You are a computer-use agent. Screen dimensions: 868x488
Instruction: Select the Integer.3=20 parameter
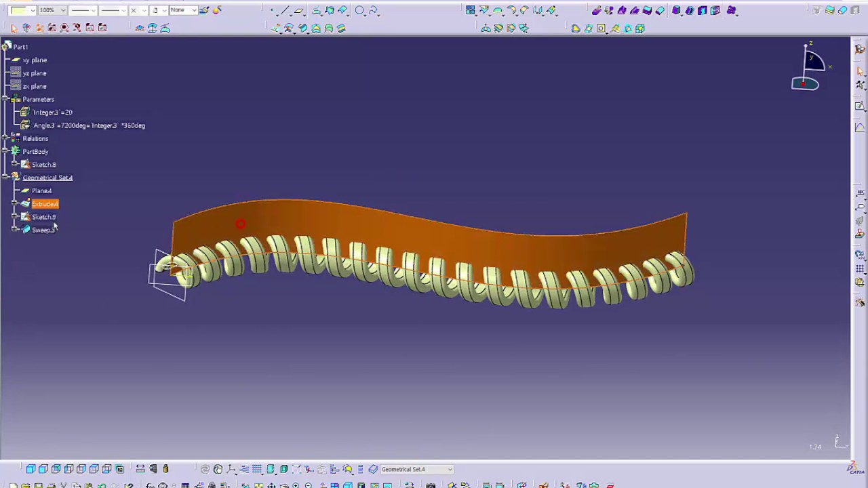[52, 113]
